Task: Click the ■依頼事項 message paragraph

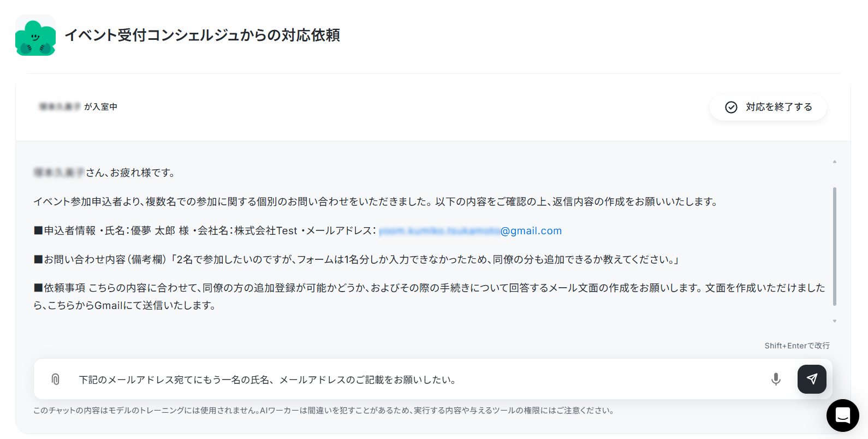Action: click(x=429, y=296)
